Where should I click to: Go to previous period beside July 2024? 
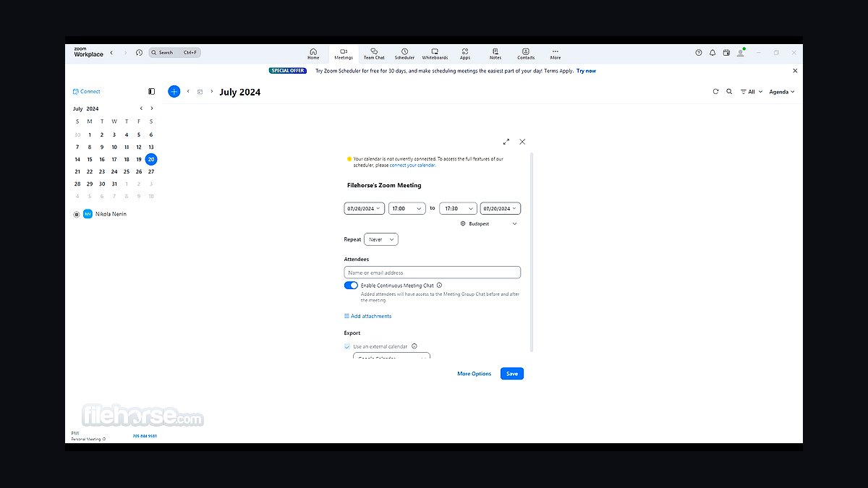(188, 92)
